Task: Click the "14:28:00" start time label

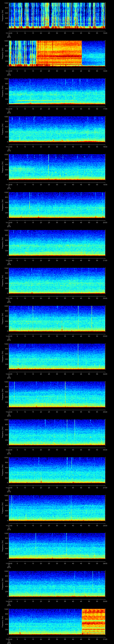Action: (x=9, y=563)
